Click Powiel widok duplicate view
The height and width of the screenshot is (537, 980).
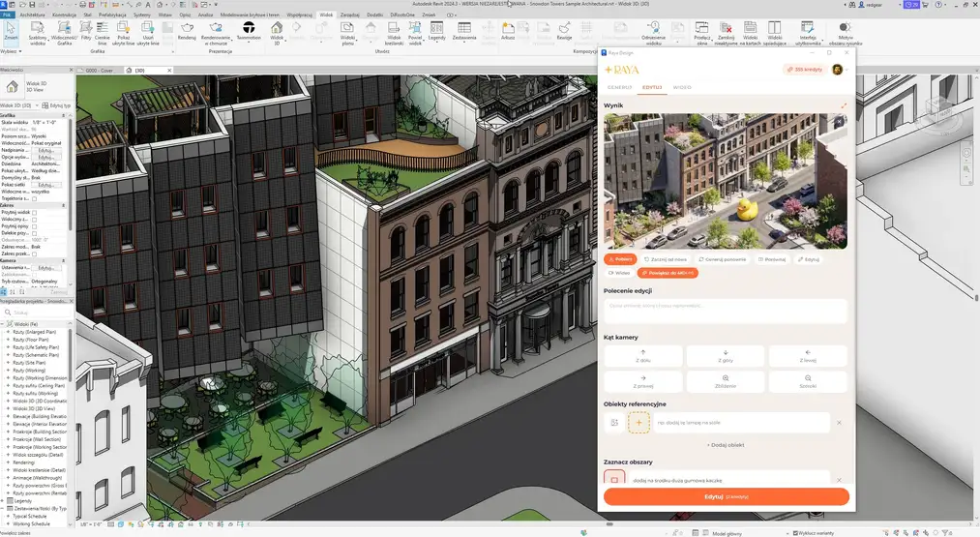pyautogui.click(x=415, y=33)
